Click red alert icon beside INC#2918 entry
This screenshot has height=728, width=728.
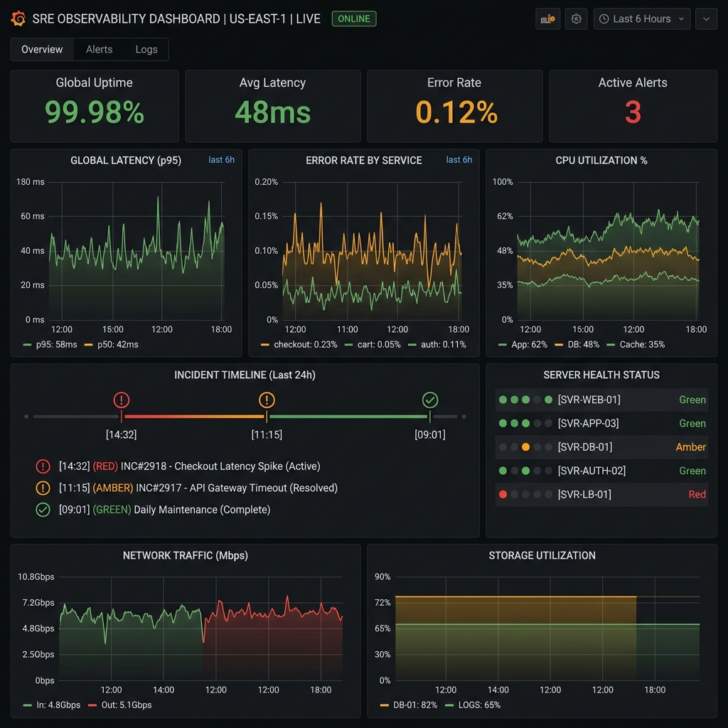43,466
